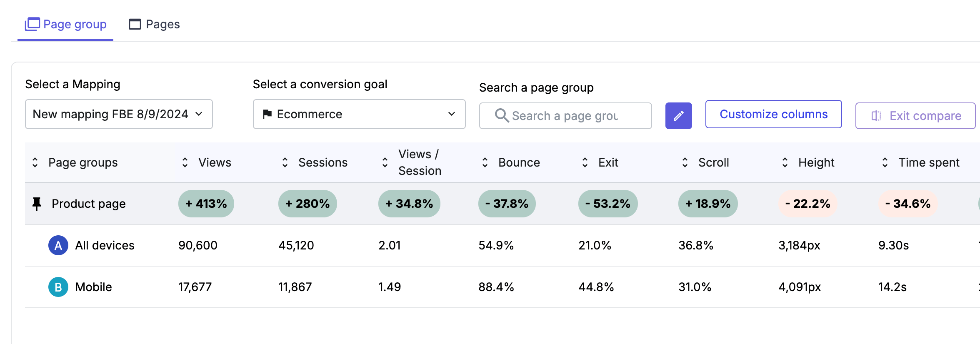The image size is (980, 344).
Task: Toggle sorting on the Views column
Action: [x=185, y=162]
